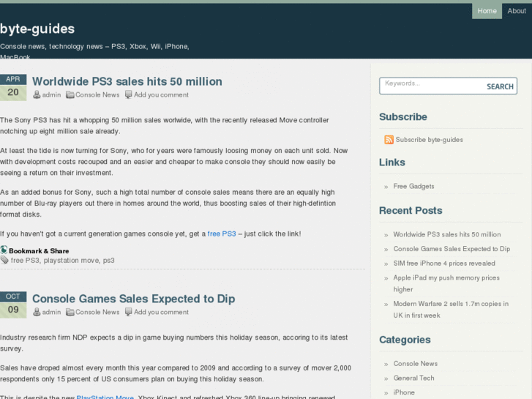Open recent post 'Apple iPad my push memory prices higher'
This screenshot has height=399, width=532.
pyautogui.click(x=446, y=283)
